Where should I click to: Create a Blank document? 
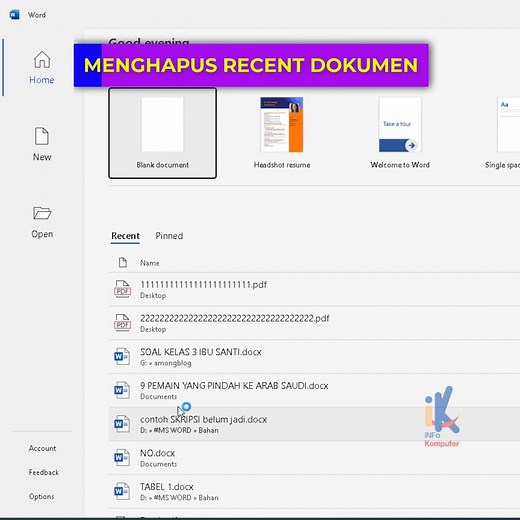[162, 133]
